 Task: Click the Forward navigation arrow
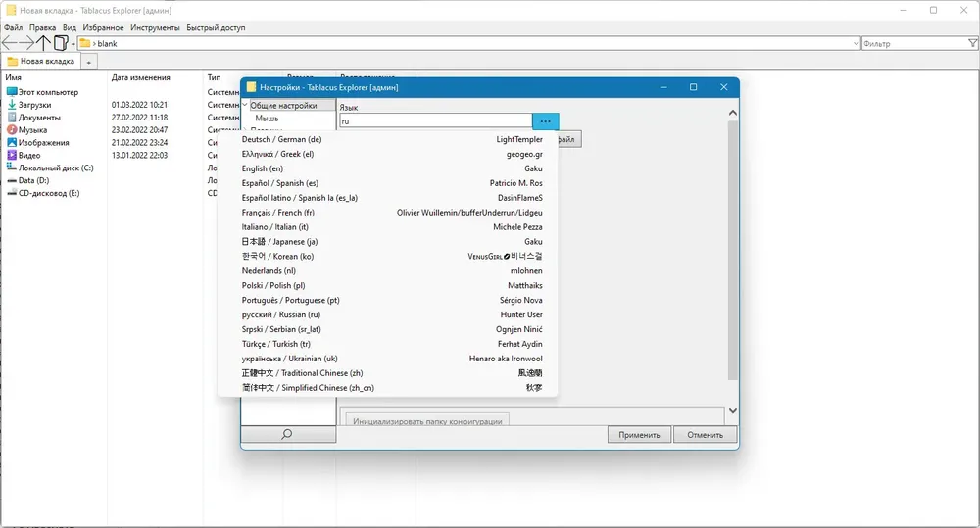pyautogui.click(x=26, y=43)
